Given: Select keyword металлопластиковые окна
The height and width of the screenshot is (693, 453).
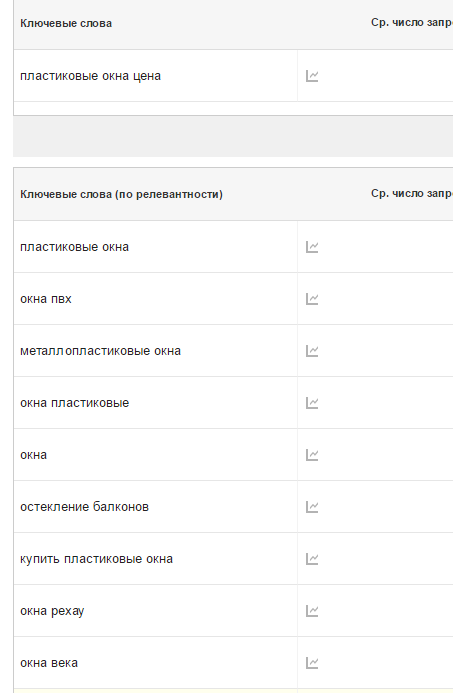Looking at the screenshot, I should (x=100, y=351).
